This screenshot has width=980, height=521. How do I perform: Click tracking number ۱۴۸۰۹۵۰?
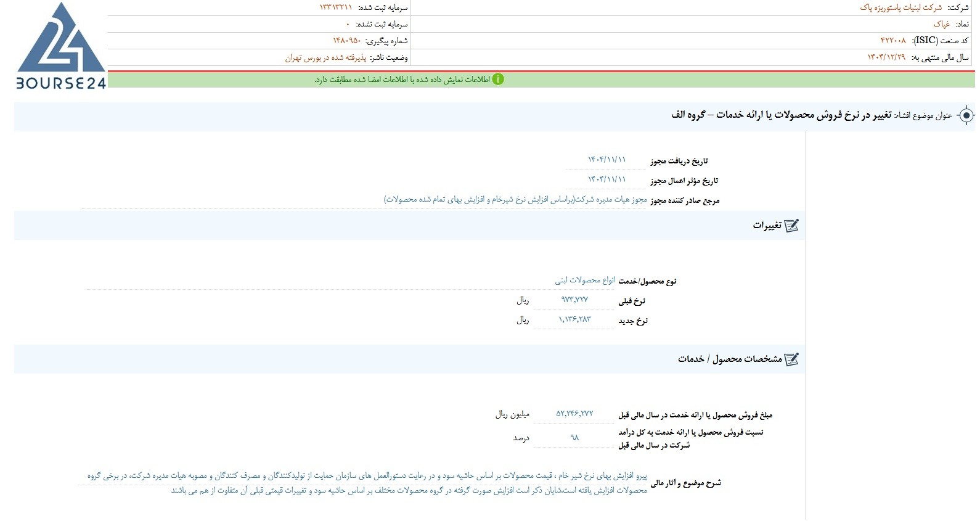347,41
